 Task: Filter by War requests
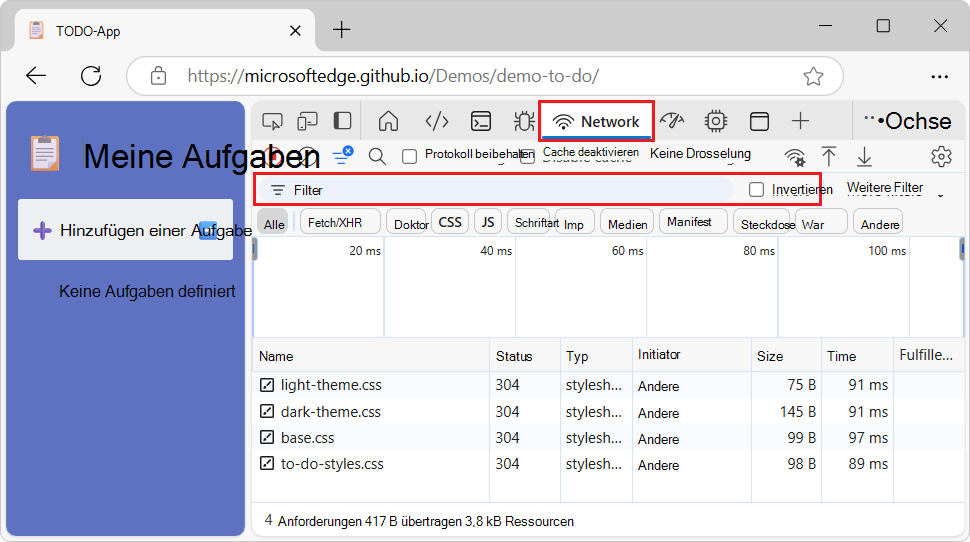point(822,224)
